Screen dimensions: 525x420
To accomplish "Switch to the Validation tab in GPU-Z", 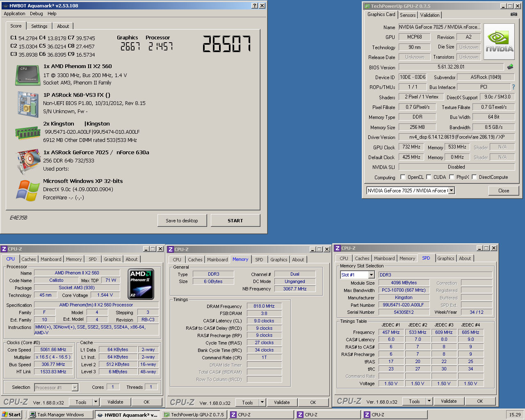I will click(430, 15).
